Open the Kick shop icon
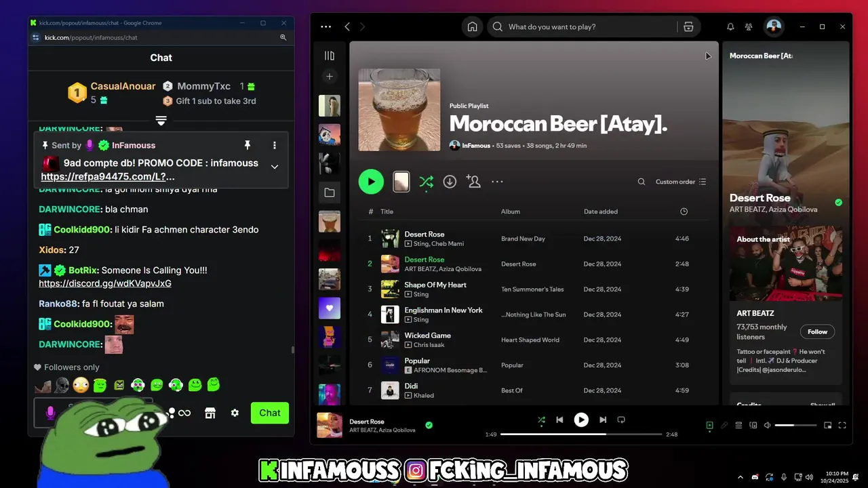Viewport: 868px width, 488px height. [x=210, y=413]
